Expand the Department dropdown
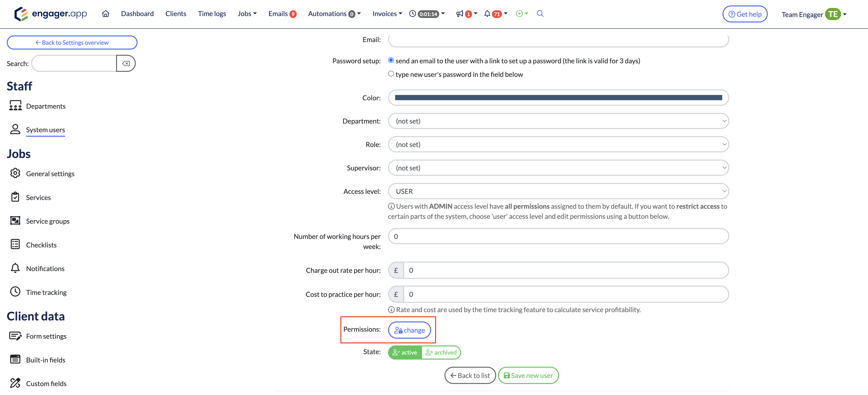 pyautogui.click(x=558, y=121)
